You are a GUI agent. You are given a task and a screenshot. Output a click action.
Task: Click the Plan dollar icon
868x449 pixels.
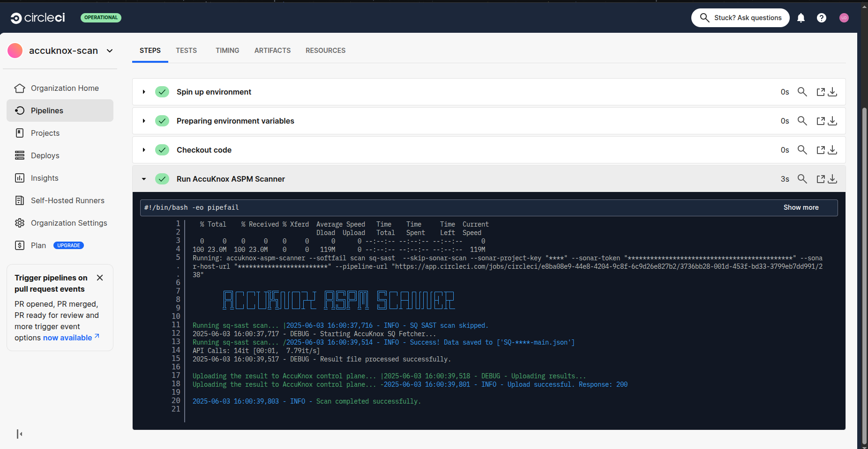(20, 245)
